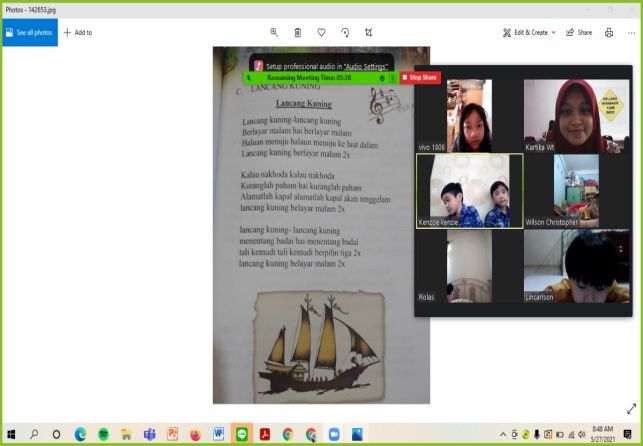
Task: Select the Kartika Wt participant video
Action: 577,116
